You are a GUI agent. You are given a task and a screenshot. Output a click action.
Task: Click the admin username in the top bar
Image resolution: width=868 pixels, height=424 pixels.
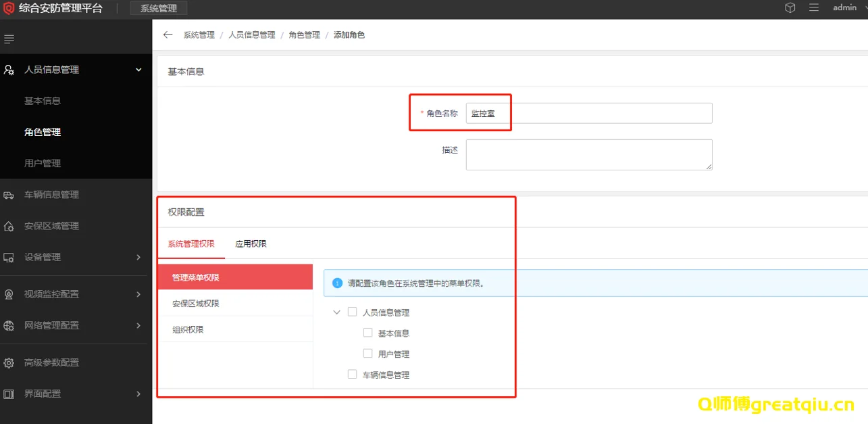click(x=844, y=7)
